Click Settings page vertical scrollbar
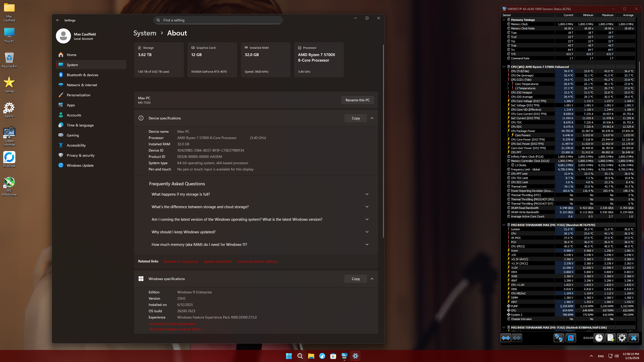The height and width of the screenshot is (362, 644). [x=383, y=141]
